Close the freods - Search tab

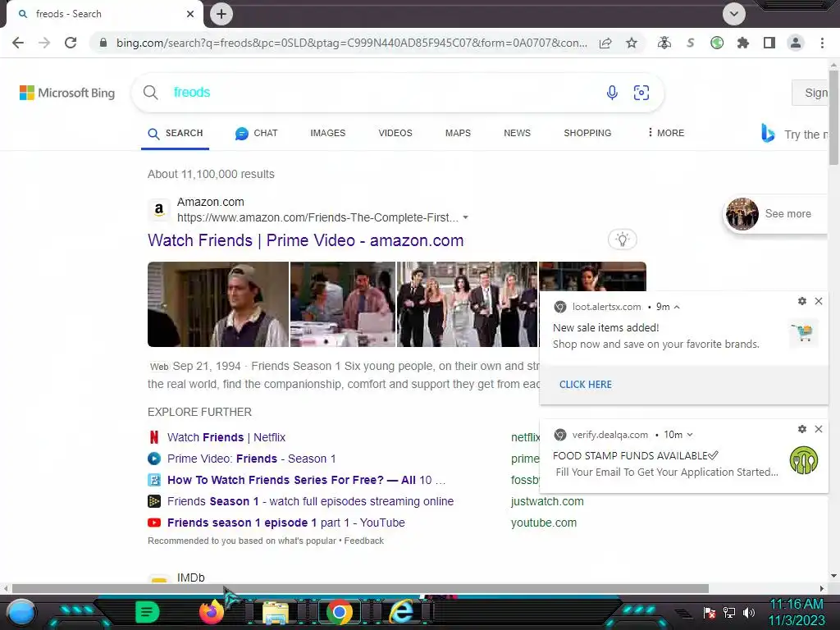pos(190,14)
